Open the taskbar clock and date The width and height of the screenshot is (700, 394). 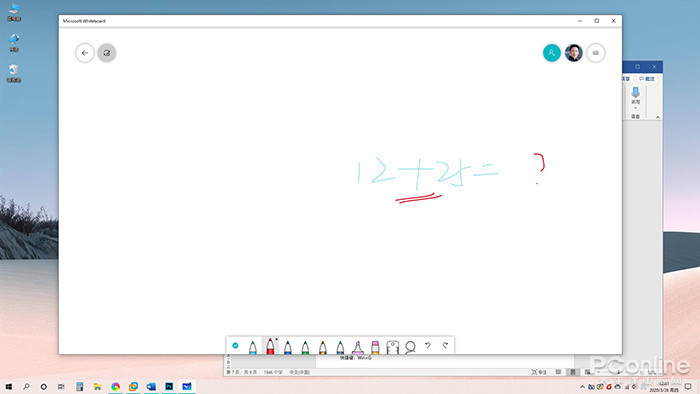664,387
